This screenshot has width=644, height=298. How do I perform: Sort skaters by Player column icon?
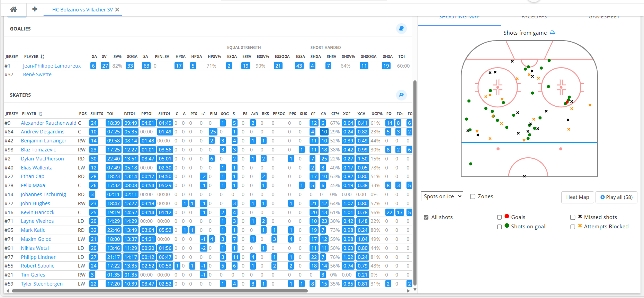pos(40,114)
